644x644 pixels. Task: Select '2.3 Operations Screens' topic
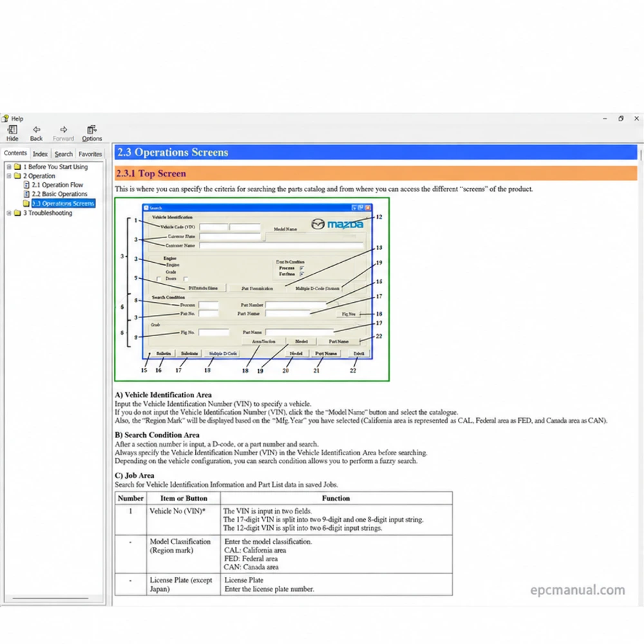point(63,204)
